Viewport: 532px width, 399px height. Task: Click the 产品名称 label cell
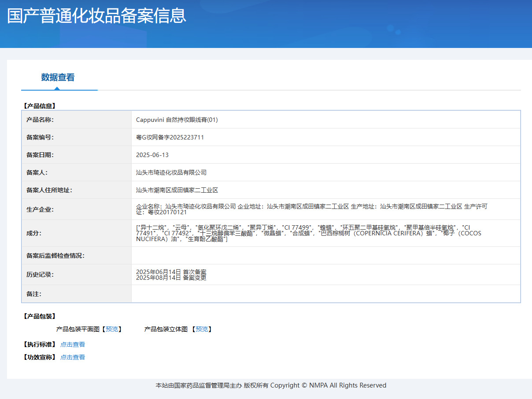pyautogui.click(x=77, y=120)
